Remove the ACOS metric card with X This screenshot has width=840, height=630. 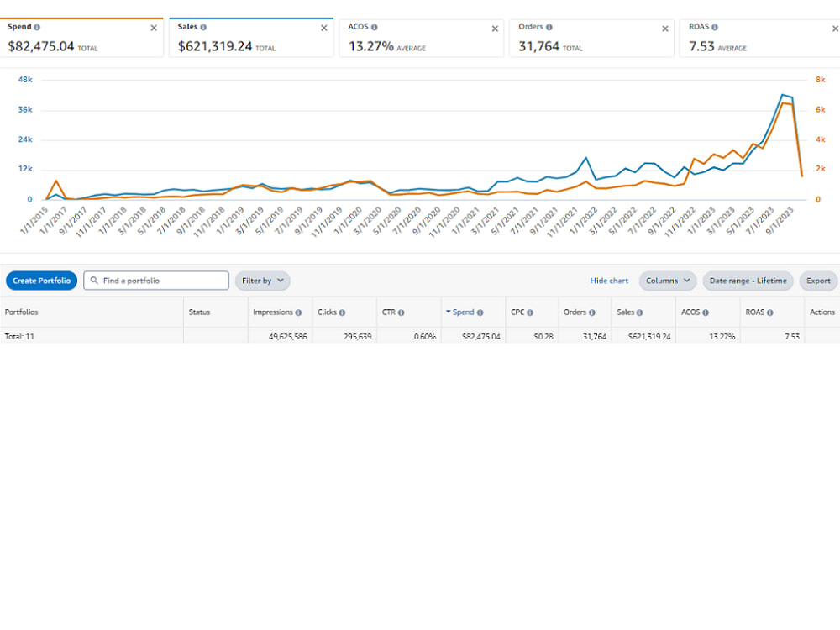(495, 29)
